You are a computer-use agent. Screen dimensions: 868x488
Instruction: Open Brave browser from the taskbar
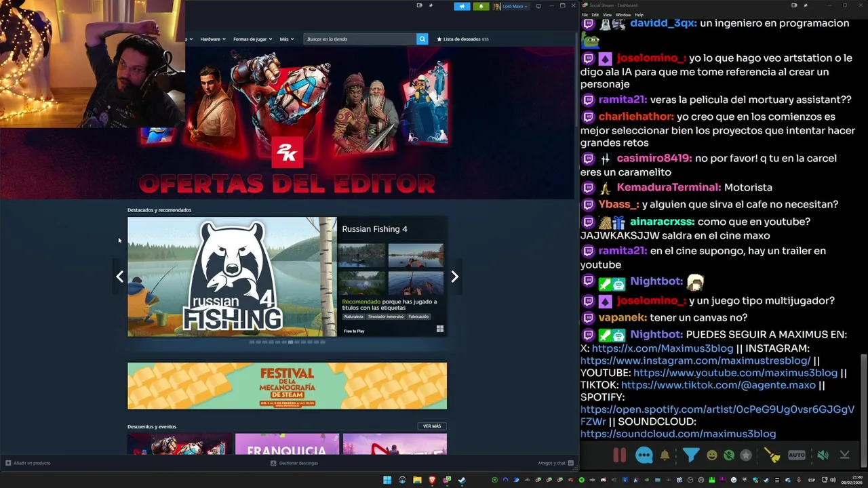pyautogui.click(x=432, y=480)
